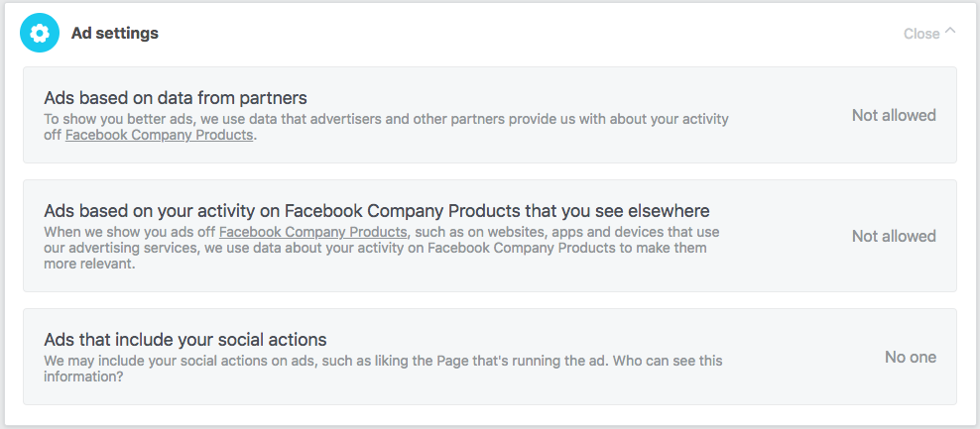Click the Ads based on your activity heading

[376, 211]
